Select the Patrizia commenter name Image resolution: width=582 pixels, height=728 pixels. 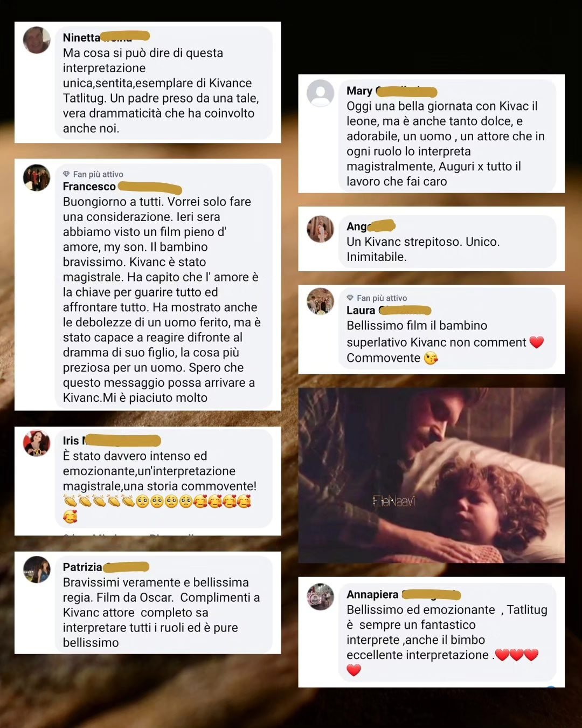[x=82, y=567]
